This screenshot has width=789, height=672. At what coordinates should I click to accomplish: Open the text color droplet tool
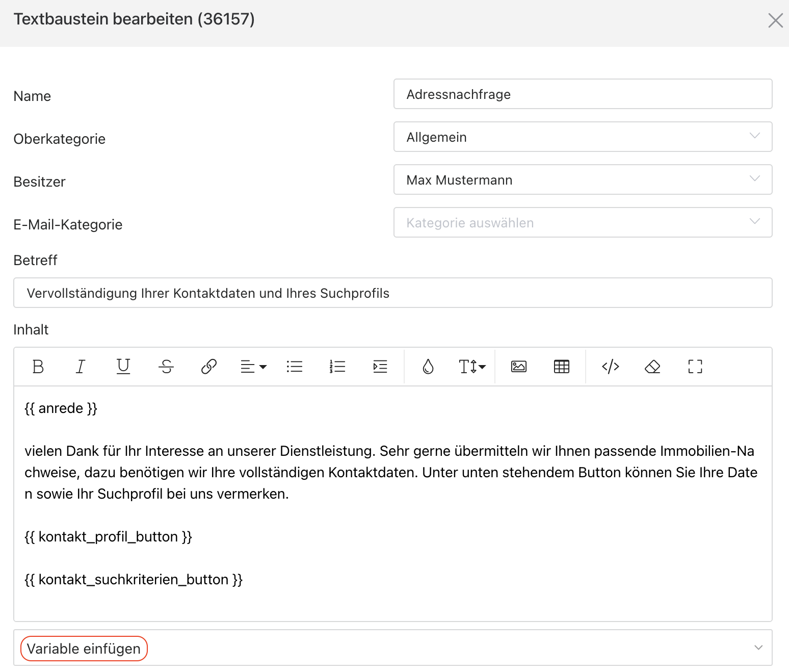click(x=428, y=367)
